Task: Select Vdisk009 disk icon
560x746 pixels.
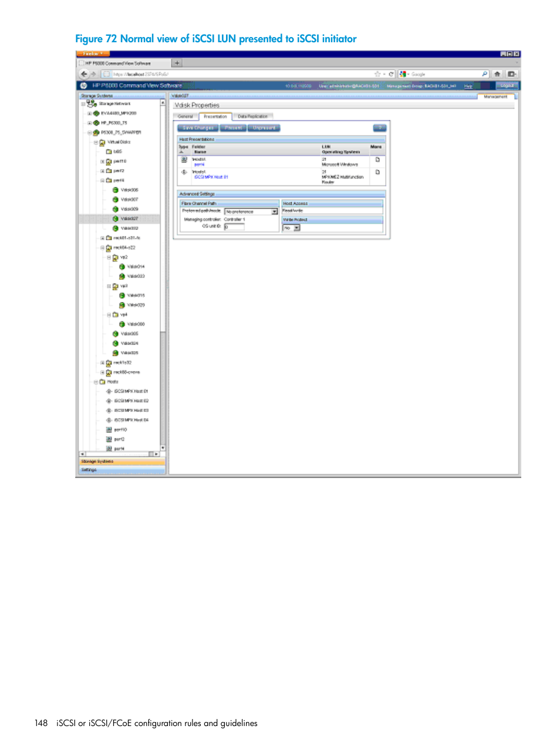Action: click(x=116, y=209)
